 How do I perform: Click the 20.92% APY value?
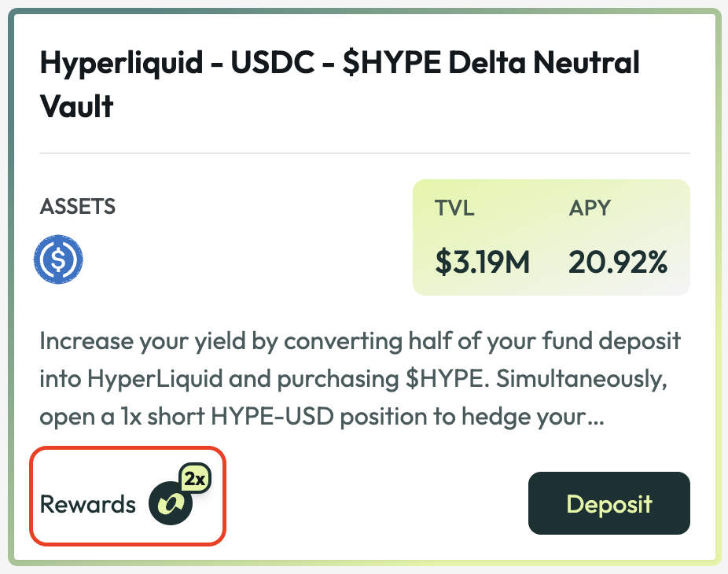618,263
